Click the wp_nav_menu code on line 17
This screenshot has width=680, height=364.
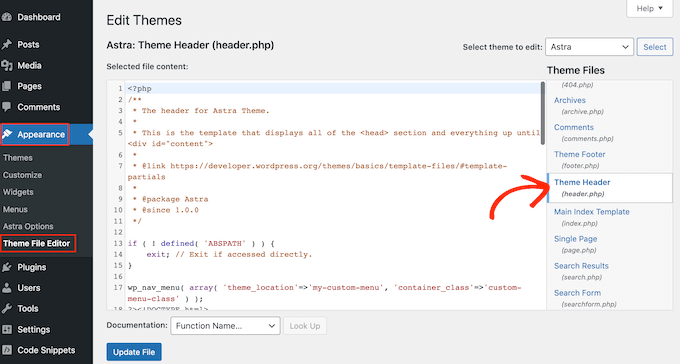[x=324, y=293]
